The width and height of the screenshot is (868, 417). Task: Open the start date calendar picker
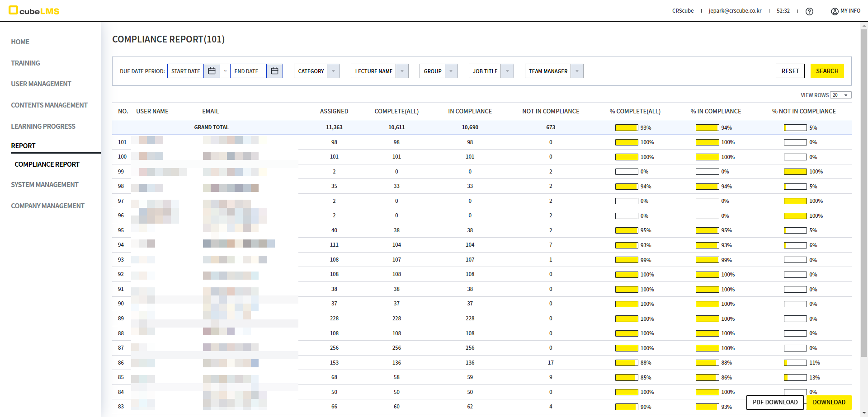pos(212,71)
